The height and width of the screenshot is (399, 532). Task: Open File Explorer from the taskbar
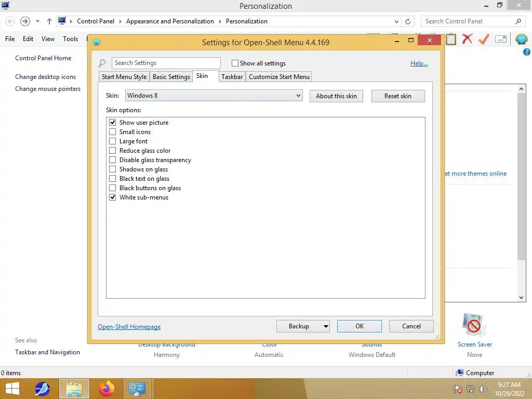[x=74, y=389]
